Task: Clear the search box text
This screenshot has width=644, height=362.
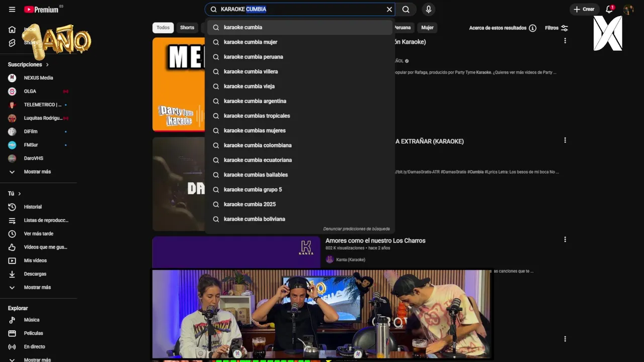Action: [389, 9]
